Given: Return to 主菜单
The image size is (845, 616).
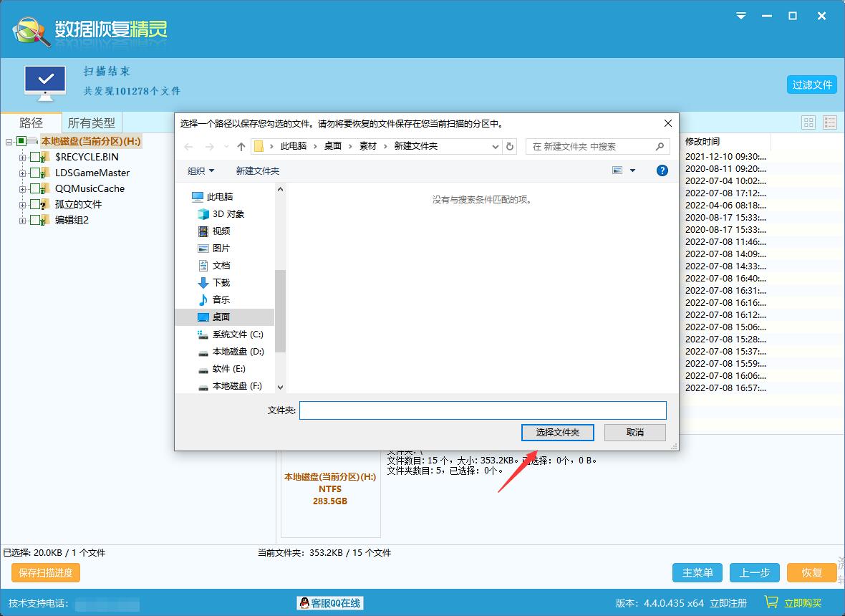Looking at the screenshot, I should 697,572.
